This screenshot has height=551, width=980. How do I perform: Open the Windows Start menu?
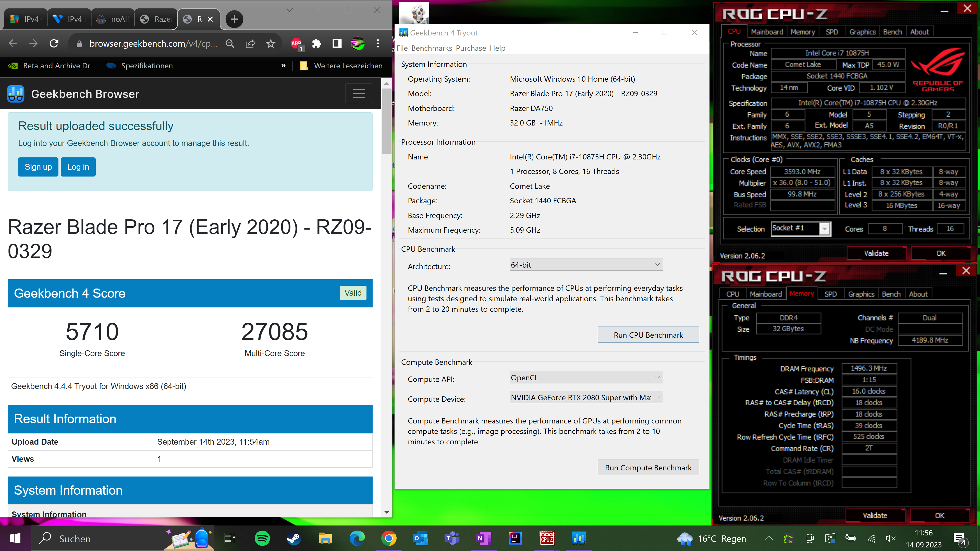click(15, 539)
